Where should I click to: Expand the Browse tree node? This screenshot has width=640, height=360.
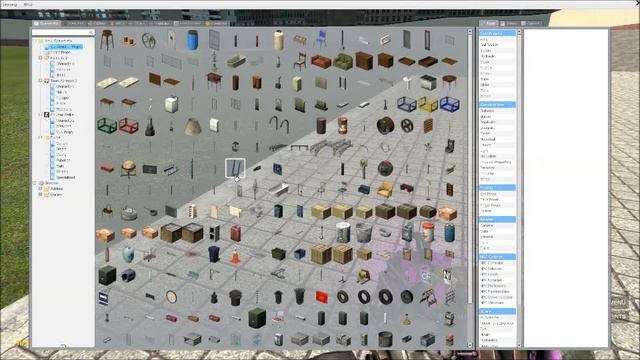[35, 183]
